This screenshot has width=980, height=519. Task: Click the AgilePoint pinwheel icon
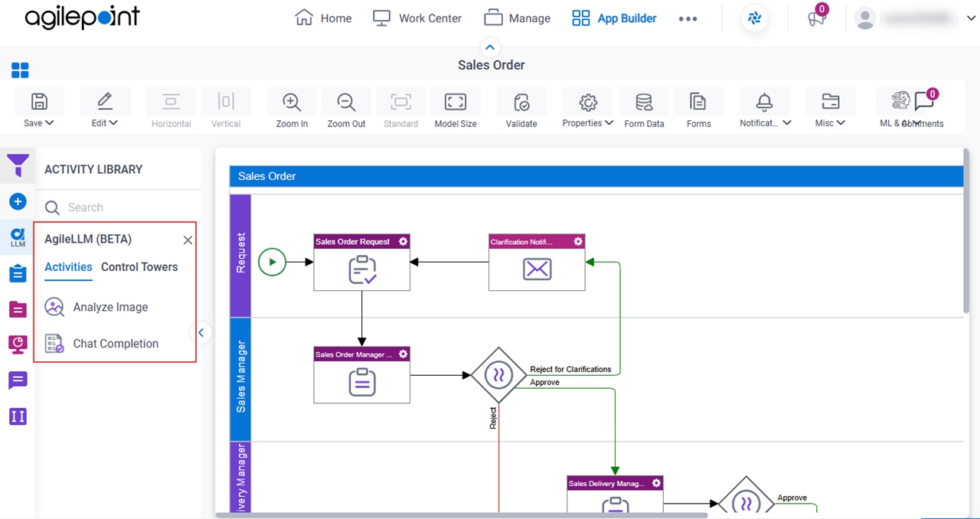[x=755, y=19]
